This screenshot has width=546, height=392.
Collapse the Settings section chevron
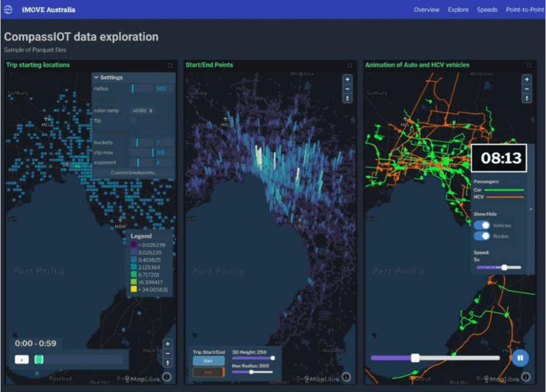pyautogui.click(x=96, y=78)
